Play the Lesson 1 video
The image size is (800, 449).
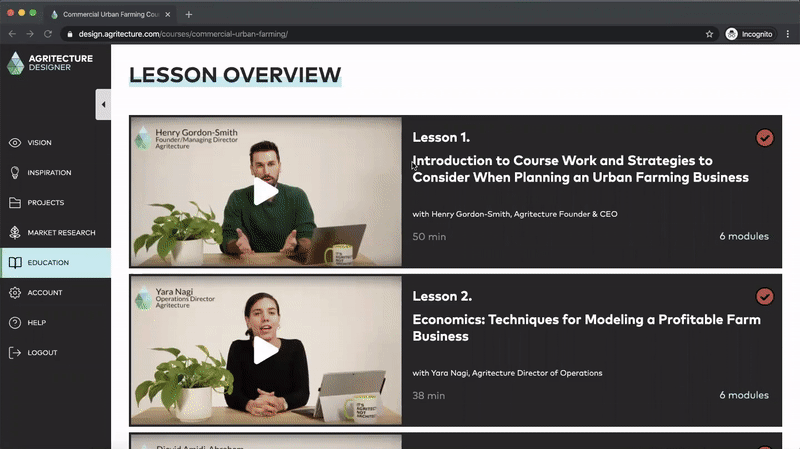(265, 191)
